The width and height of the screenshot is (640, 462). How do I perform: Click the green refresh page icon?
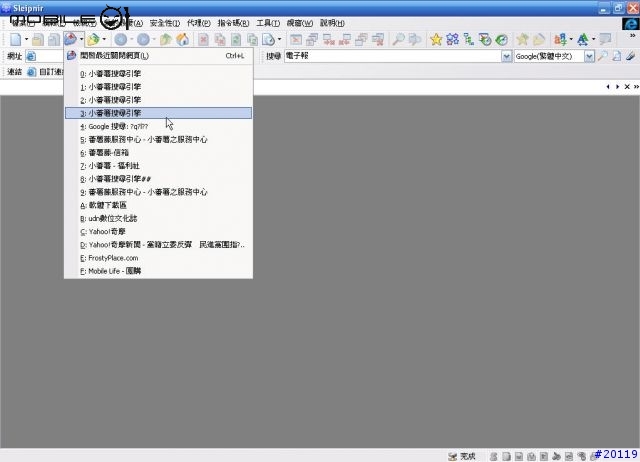[236, 40]
